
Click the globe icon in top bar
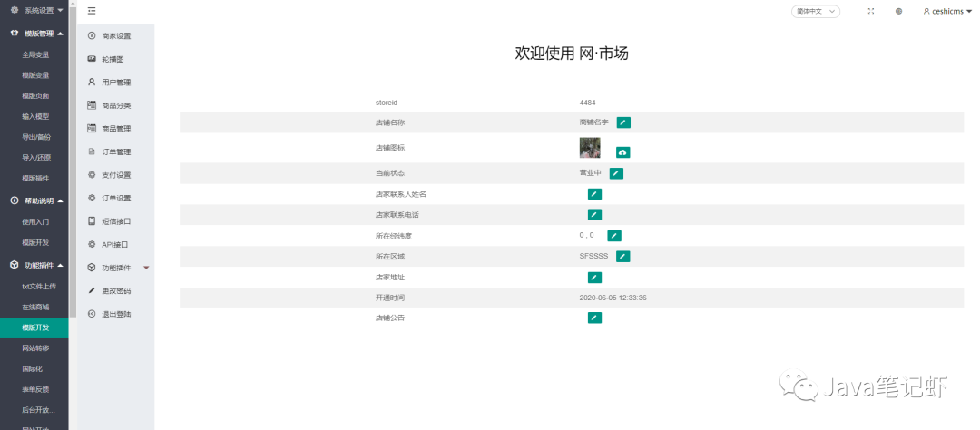(x=898, y=11)
